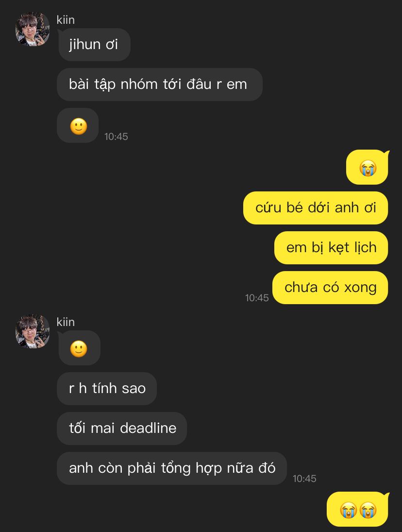The image size is (402, 532).
Task: Select the "jihun ơi" message bubble
Action: pos(94,44)
